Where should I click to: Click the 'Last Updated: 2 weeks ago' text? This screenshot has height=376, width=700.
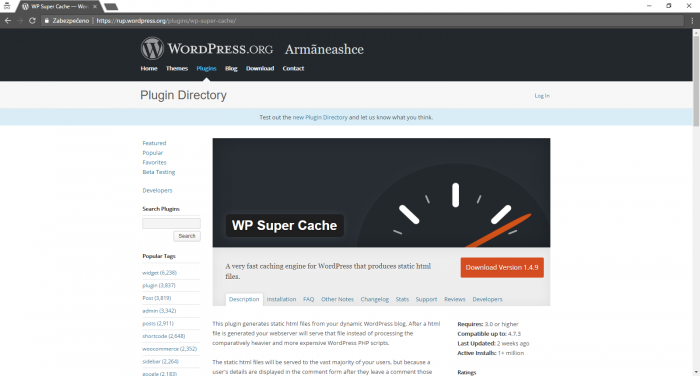tap(493, 343)
